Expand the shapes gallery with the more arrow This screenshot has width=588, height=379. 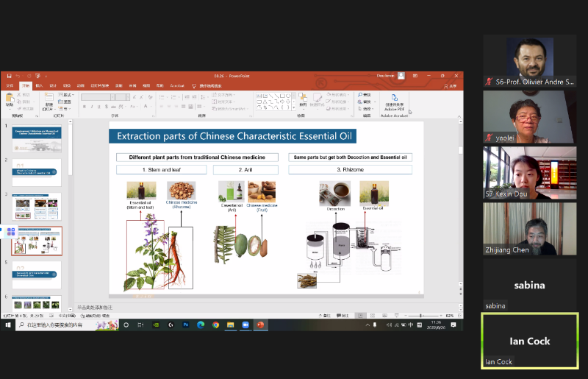coord(293,107)
